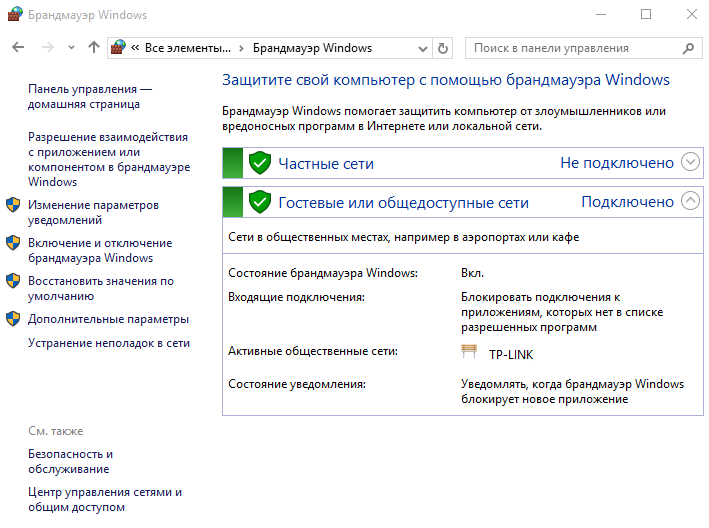Click shield icon beside «Включение и отключение»

point(13,243)
